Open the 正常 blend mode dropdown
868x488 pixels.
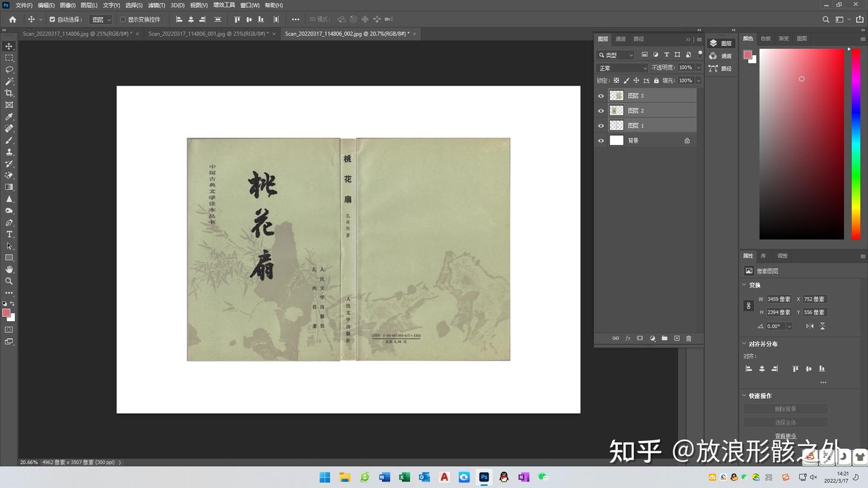pos(622,68)
